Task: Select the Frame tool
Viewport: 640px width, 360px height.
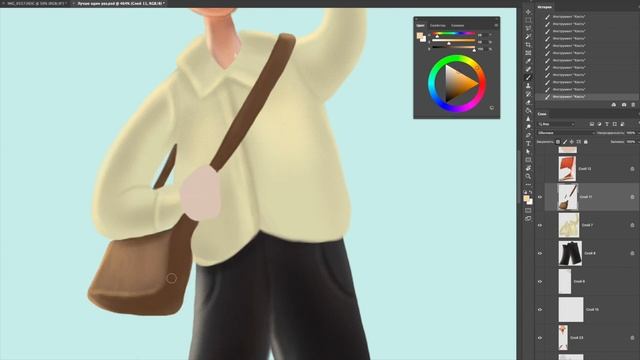Action: click(528, 53)
